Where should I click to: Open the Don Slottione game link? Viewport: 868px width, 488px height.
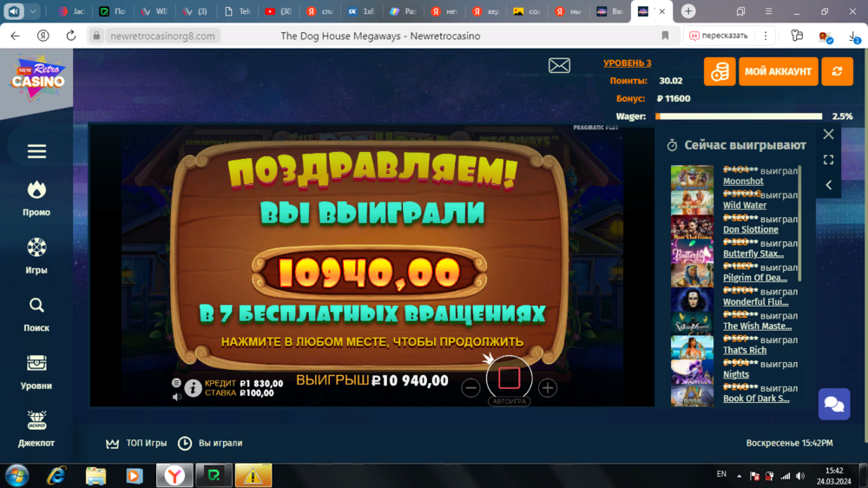click(x=750, y=229)
